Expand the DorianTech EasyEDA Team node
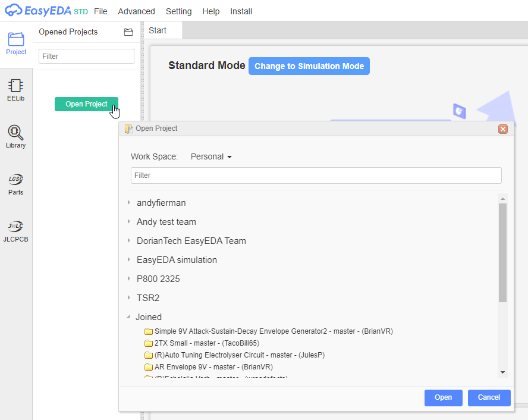This screenshot has width=528, height=420. pos(129,240)
